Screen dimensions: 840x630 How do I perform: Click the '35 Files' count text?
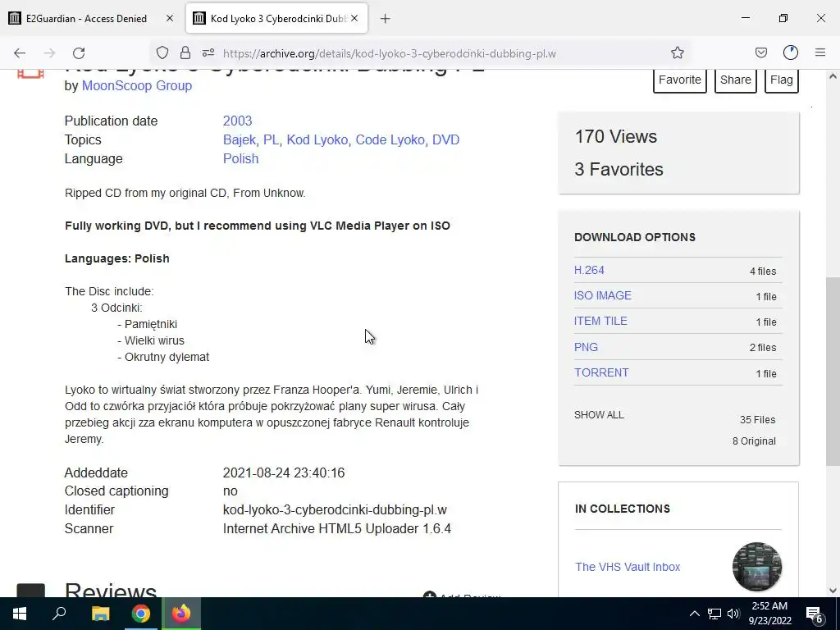757,419
